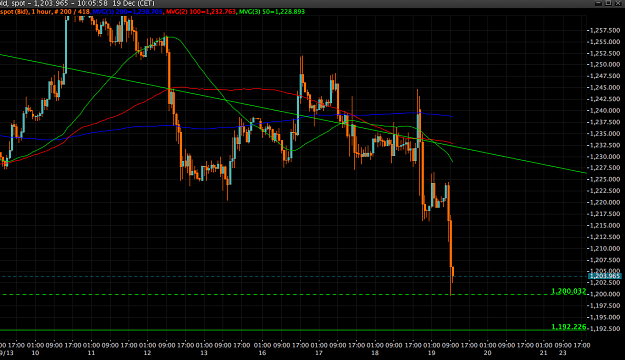Close the chart window
The width and height of the screenshot is (625, 360).
point(618,3)
